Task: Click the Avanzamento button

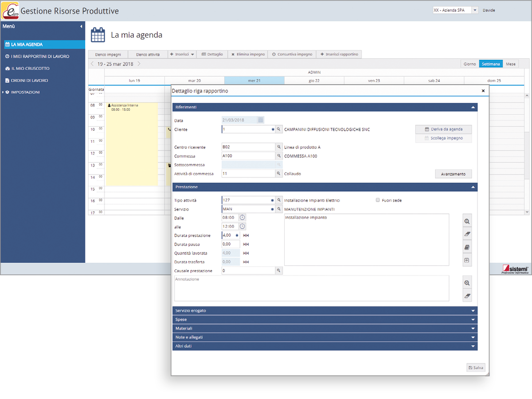Action: 453,174
